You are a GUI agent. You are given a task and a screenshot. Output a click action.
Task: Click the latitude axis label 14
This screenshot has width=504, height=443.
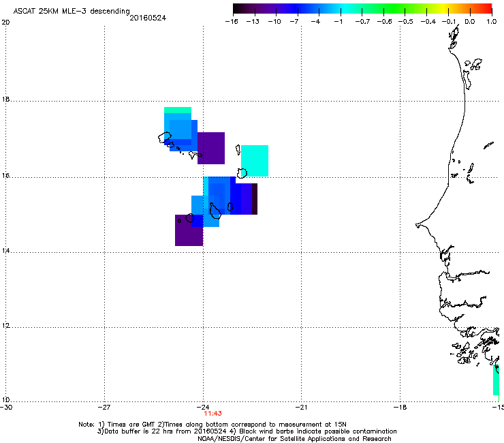[5, 251]
